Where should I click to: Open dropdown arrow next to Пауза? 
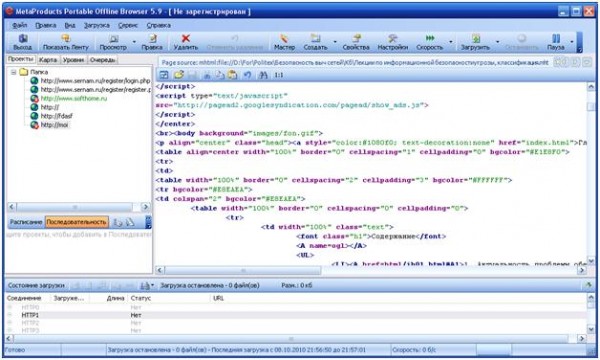pos(572,42)
